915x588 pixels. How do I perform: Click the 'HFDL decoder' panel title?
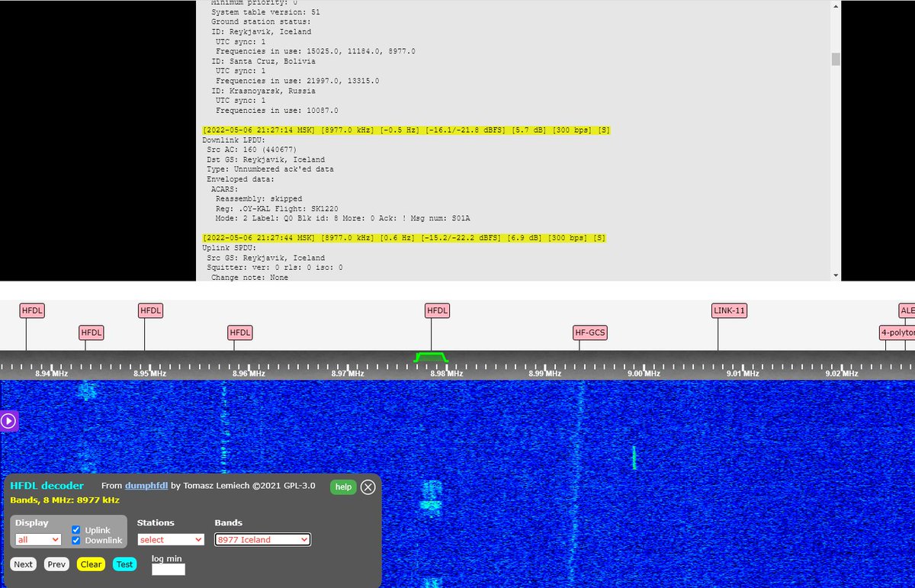click(x=47, y=485)
